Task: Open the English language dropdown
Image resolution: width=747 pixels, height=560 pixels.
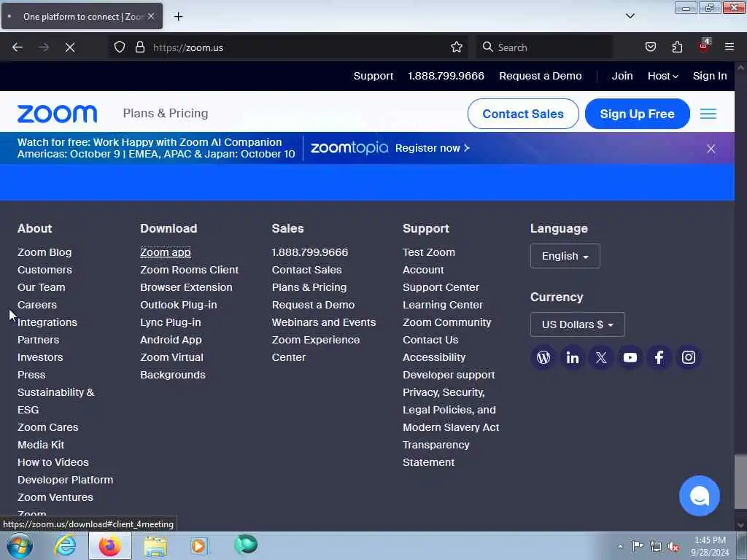Action: pyautogui.click(x=565, y=256)
